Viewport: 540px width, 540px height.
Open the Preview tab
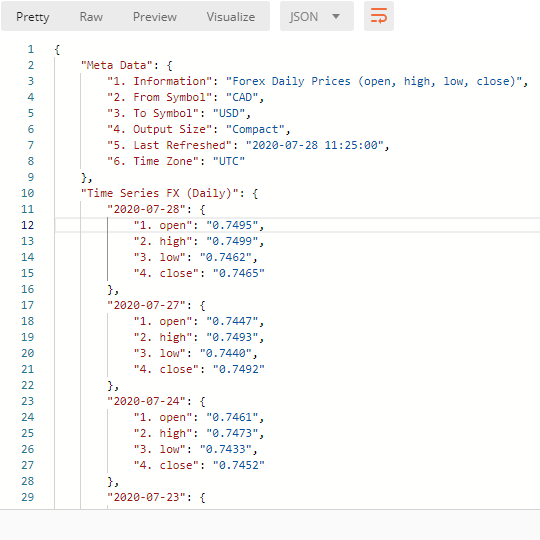(x=155, y=17)
